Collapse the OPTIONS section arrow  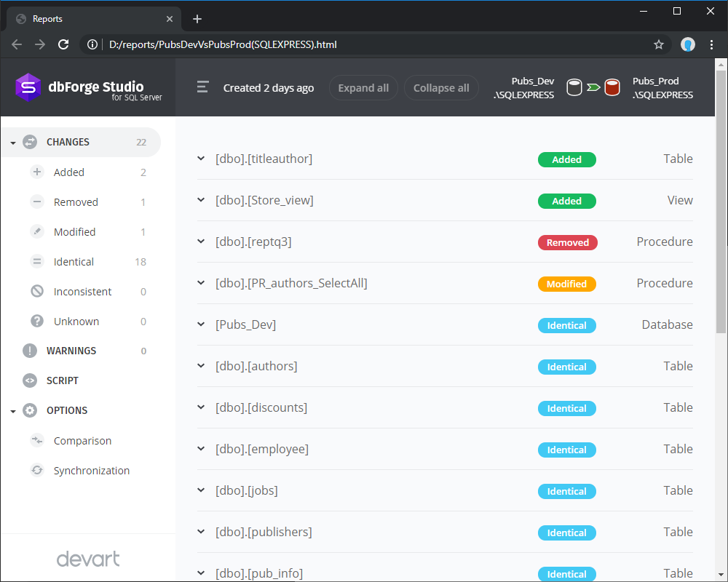[x=13, y=411]
